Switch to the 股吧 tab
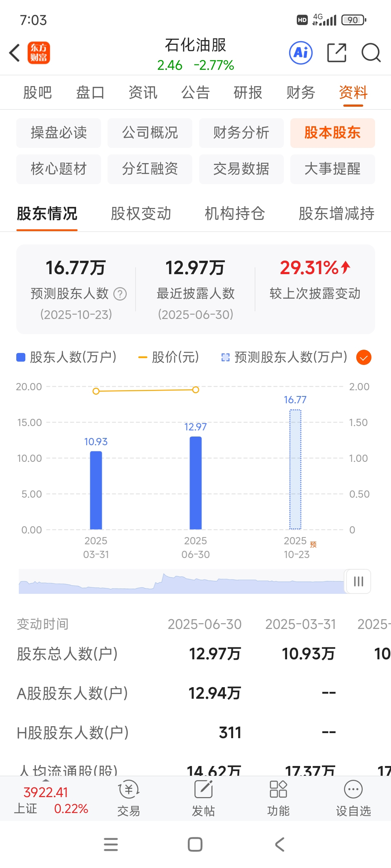The width and height of the screenshot is (391, 868). tap(38, 93)
